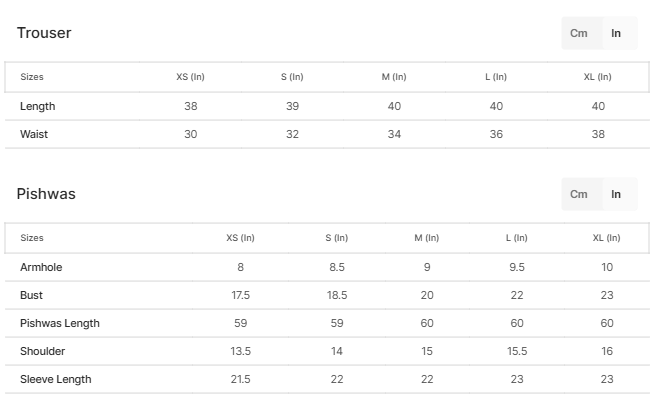The image size is (663, 395).
Task: Click shoulder value 15.5 for size L
Action: pyautogui.click(x=517, y=351)
